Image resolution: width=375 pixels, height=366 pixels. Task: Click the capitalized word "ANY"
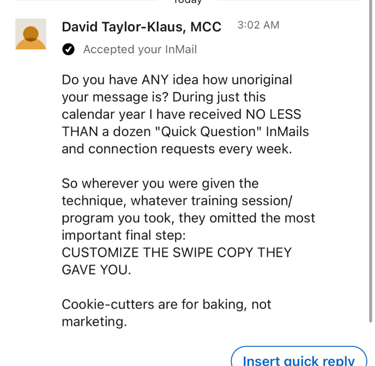pos(155,80)
